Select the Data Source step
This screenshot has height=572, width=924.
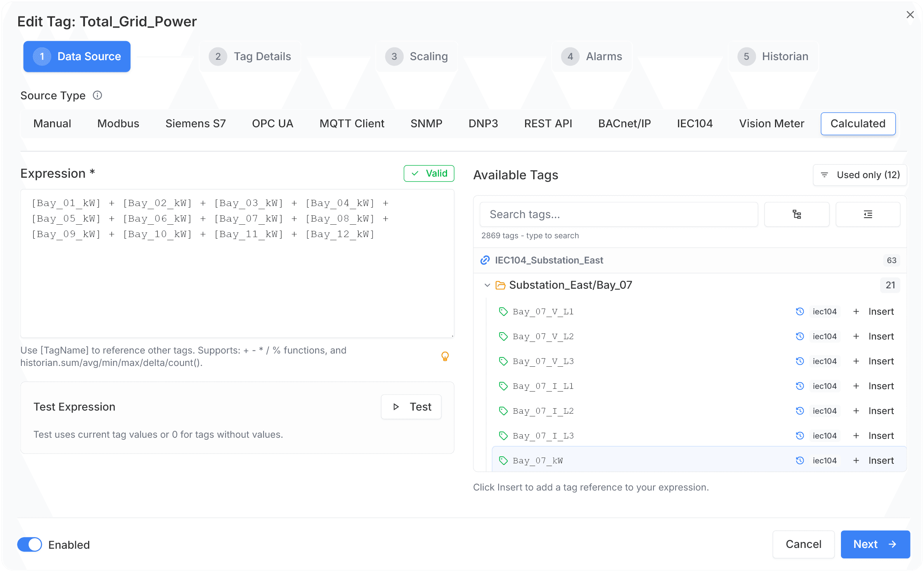(x=77, y=57)
